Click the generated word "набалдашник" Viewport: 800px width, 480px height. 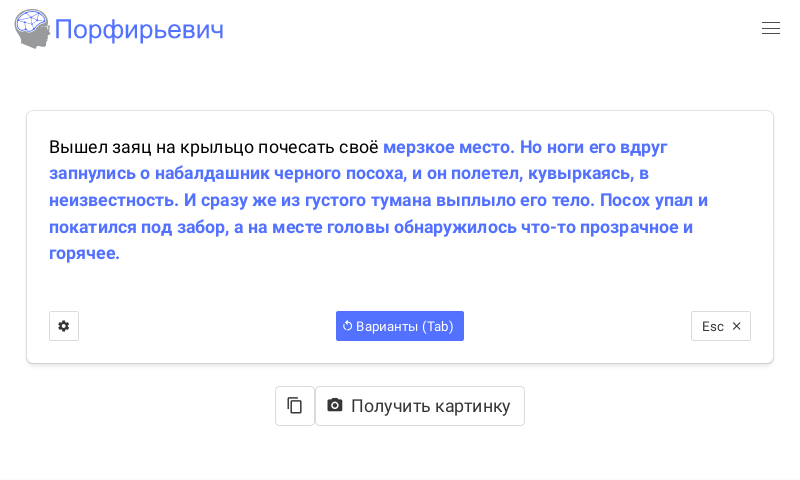click(212, 173)
